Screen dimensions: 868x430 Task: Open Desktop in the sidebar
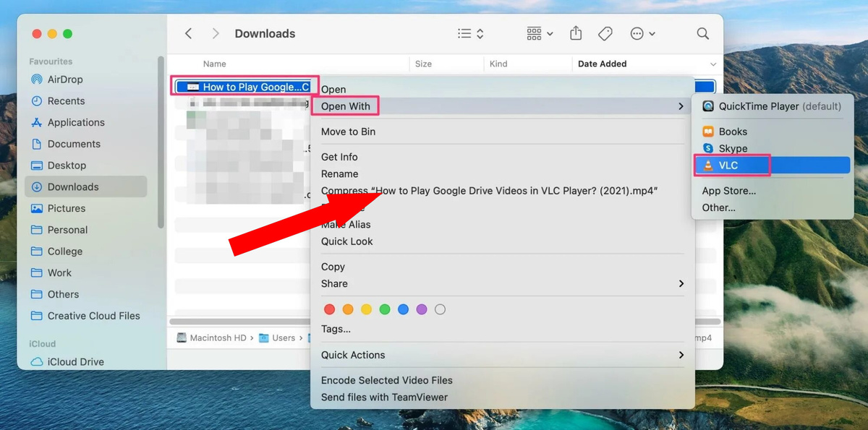67,165
